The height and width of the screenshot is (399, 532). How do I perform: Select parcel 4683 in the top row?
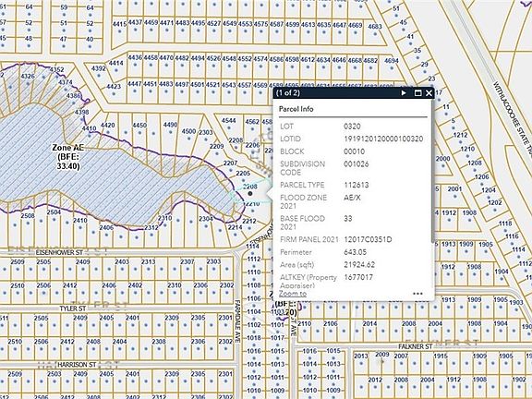pyautogui.click(x=375, y=26)
